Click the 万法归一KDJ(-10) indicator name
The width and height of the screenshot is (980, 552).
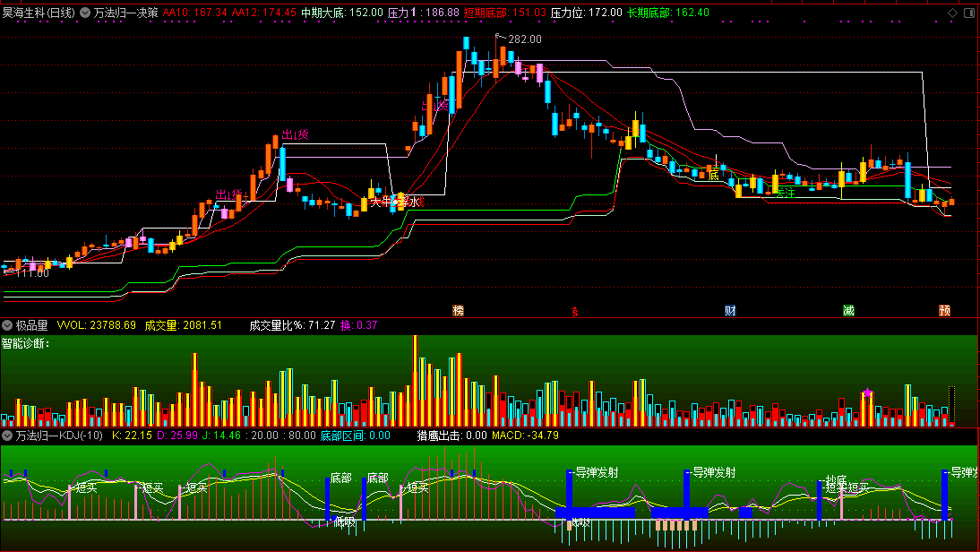point(59,436)
